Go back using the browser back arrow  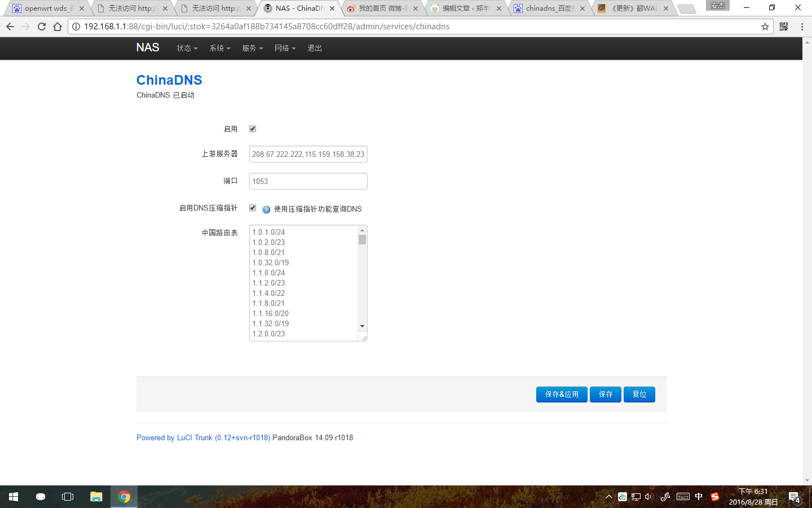[x=10, y=27]
